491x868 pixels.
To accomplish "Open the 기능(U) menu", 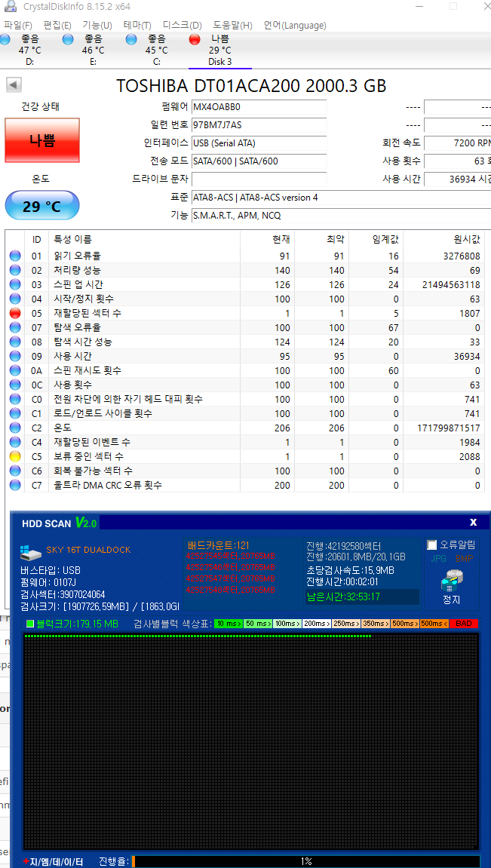I will (97, 25).
